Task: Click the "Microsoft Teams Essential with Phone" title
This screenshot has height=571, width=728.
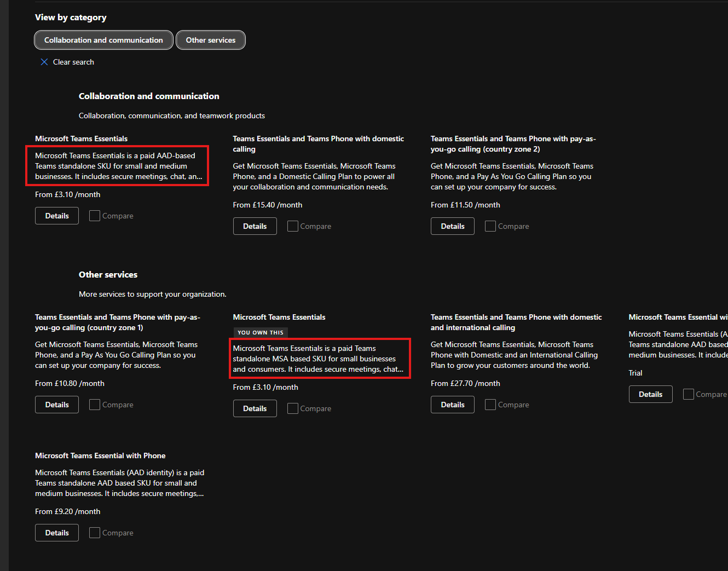Action: (x=100, y=455)
